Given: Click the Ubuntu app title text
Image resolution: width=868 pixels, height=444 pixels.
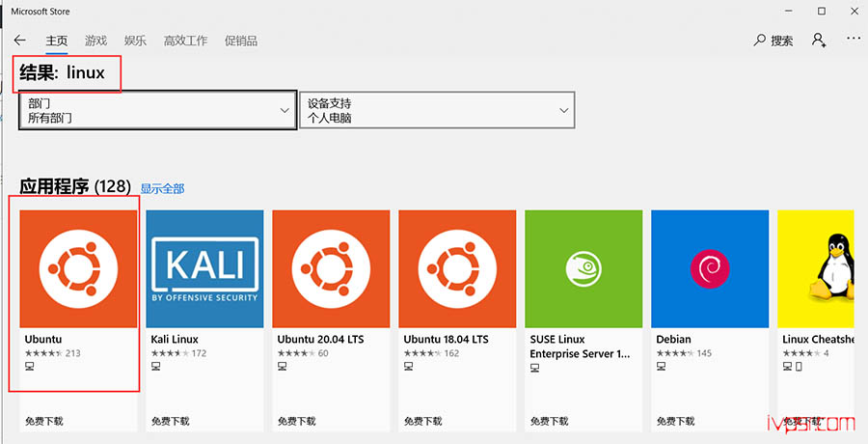Looking at the screenshot, I should [x=43, y=339].
